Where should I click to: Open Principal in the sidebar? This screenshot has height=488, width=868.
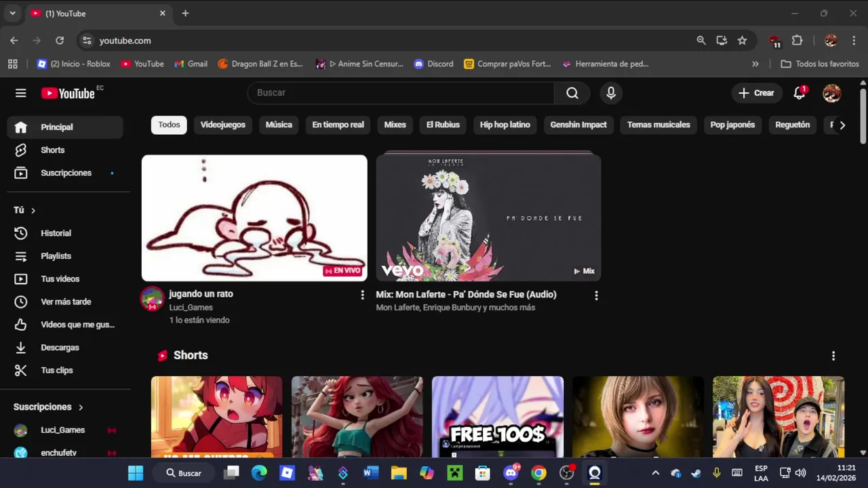[65, 127]
